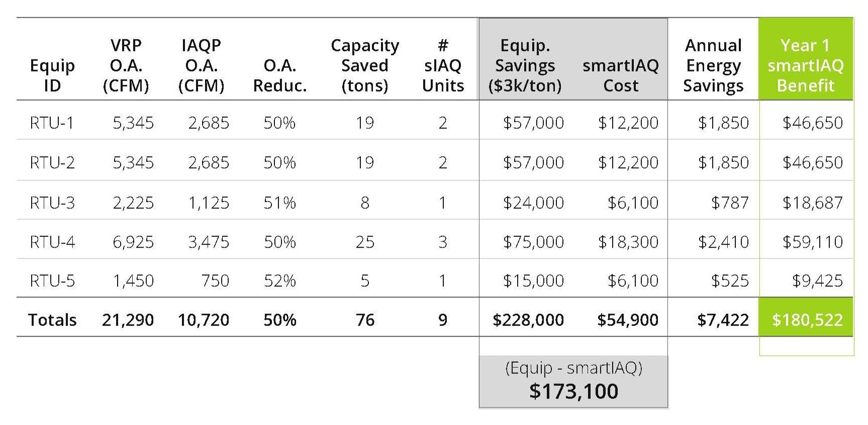Select the $54,900 total smartIAQ cost

[x=628, y=320]
